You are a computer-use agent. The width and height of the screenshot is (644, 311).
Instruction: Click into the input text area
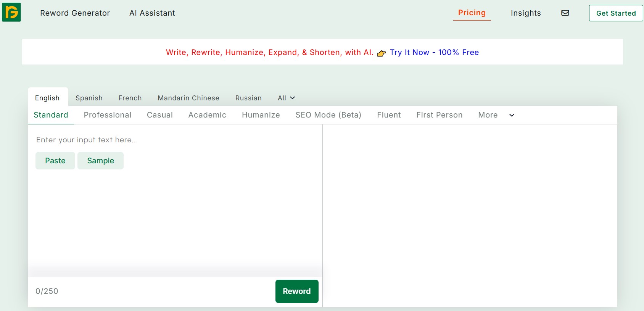coord(175,200)
